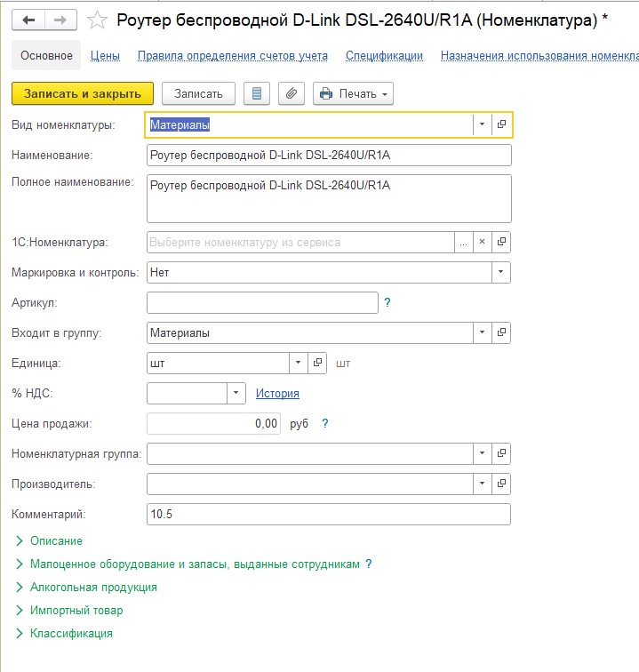Go back with the left arrow button
This screenshot has width=639, height=672.
coord(28,20)
